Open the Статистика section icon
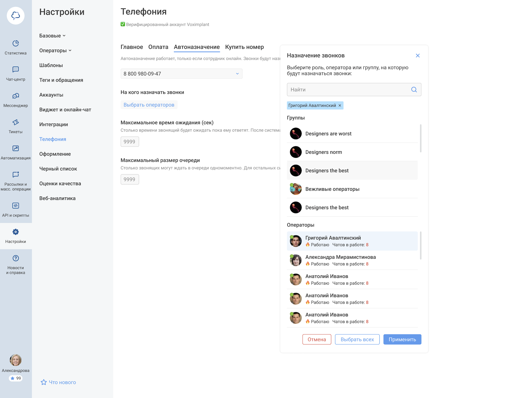This screenshot has width=532, height=398. click(16, 43)
